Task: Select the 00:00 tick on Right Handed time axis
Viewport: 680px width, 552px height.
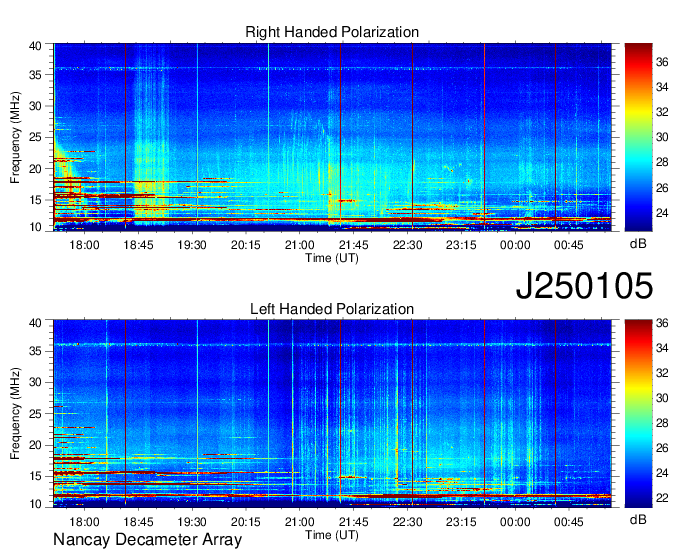Action: [x=515, y=245]
